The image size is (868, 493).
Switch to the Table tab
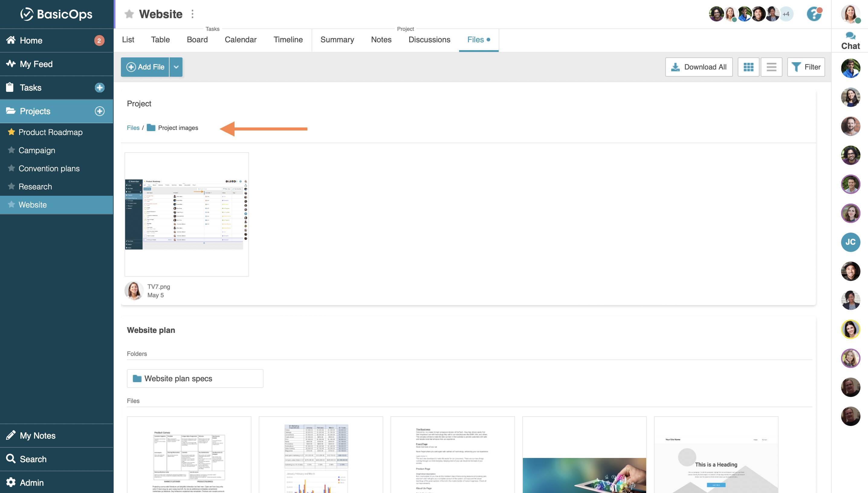(x=160, y=40)
